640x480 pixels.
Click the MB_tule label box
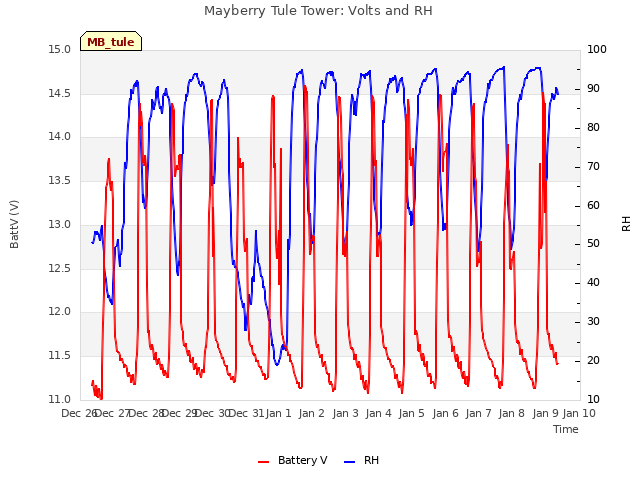point(111,41)
